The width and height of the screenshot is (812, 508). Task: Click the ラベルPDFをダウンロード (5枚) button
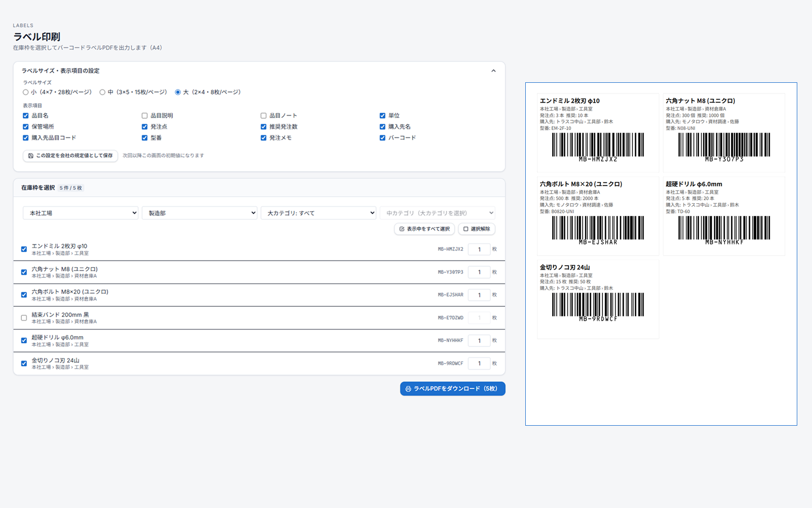tap(453, 389)
